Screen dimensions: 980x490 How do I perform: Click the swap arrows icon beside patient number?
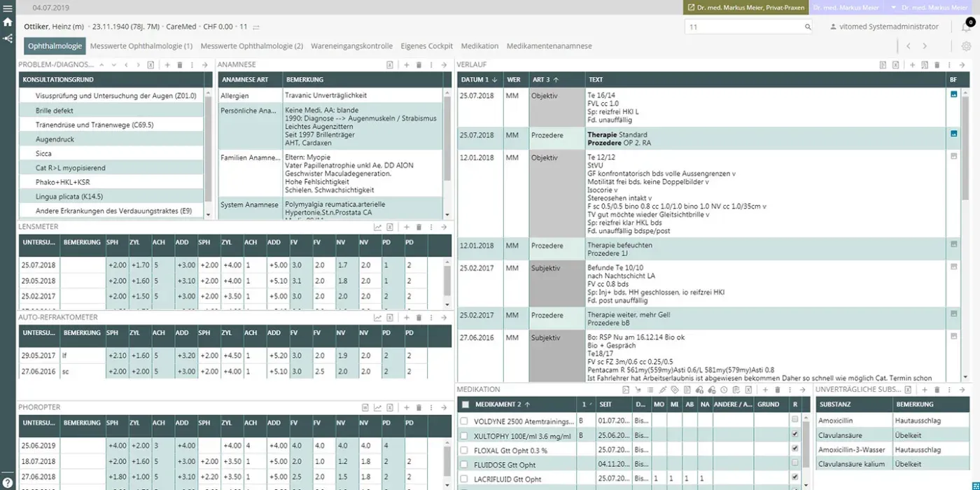point(256,27)
